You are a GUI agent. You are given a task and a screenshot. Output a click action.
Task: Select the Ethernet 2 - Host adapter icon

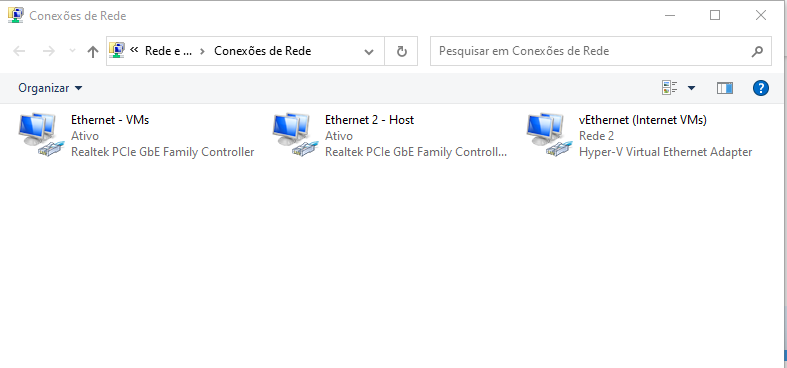(296, 135)
